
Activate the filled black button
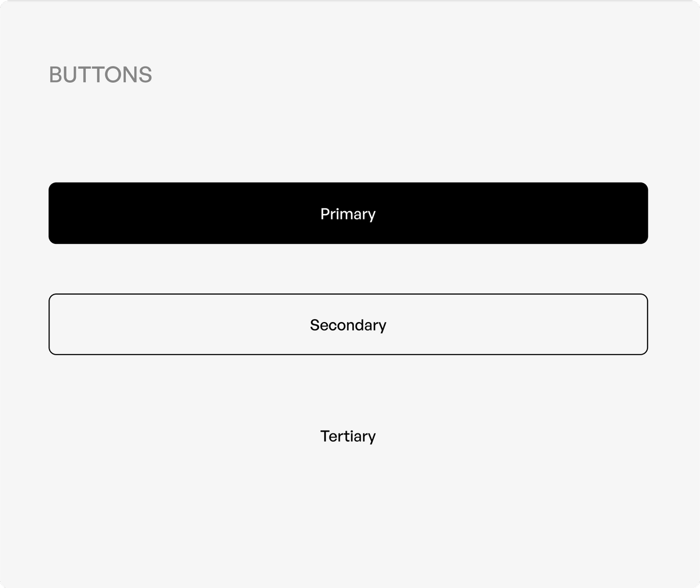(x=348, y=213)
